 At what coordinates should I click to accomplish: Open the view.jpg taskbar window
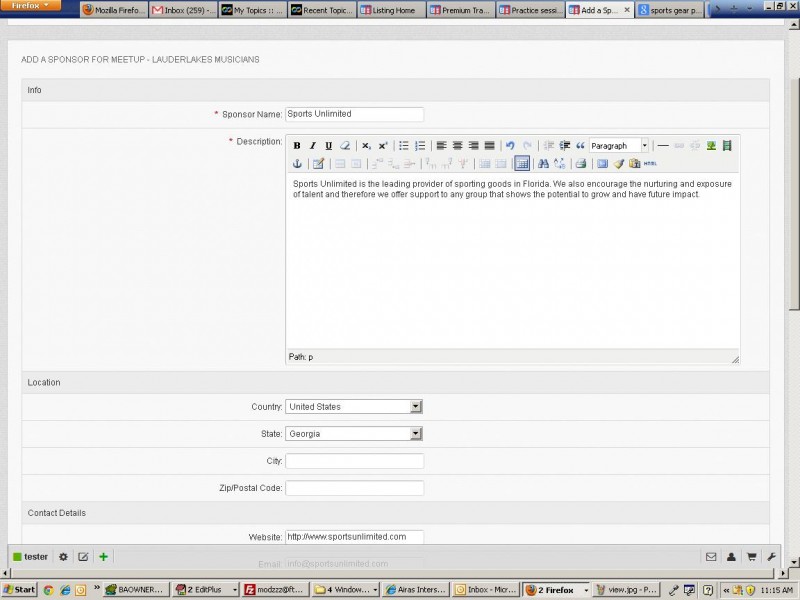628,590
